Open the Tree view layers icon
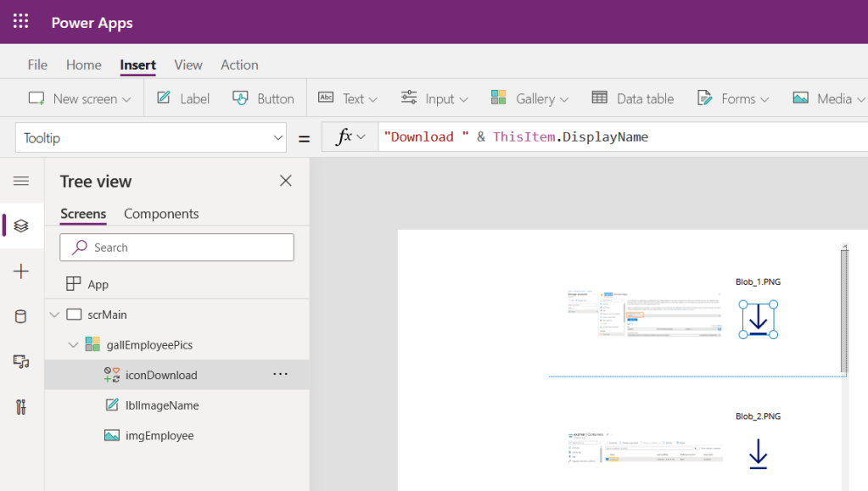The height and width of the screenshot is (491, 868). [x=21, y=226]
